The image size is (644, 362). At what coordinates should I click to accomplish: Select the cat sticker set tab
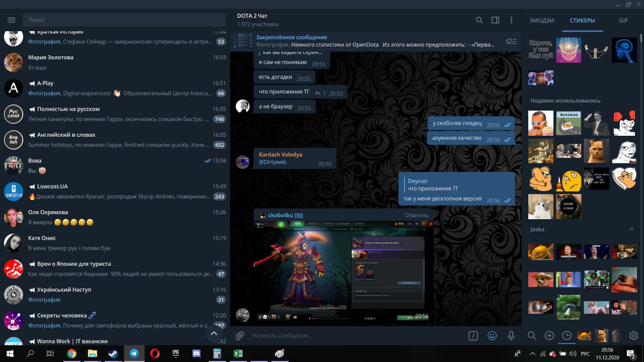click(601, 335)
